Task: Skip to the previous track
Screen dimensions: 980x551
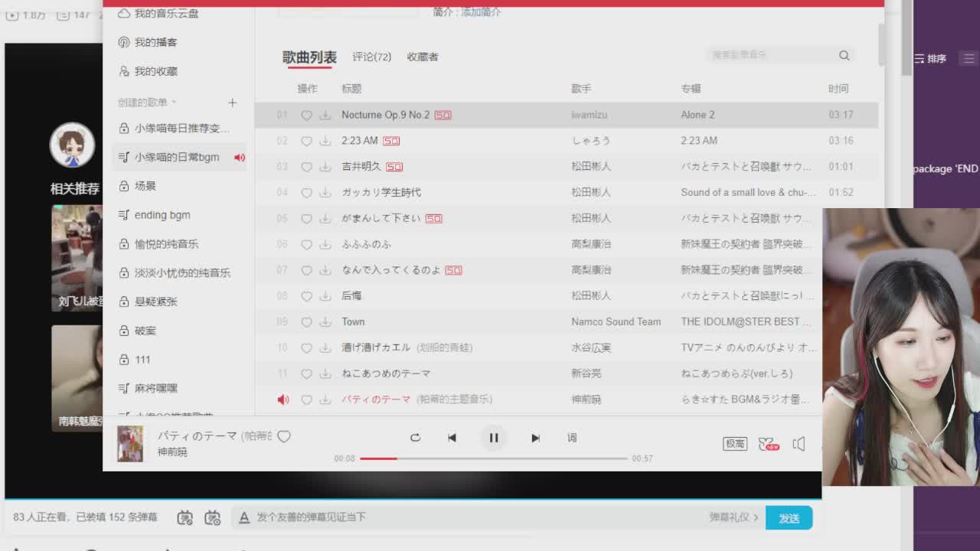Action: tap(452, 438)
